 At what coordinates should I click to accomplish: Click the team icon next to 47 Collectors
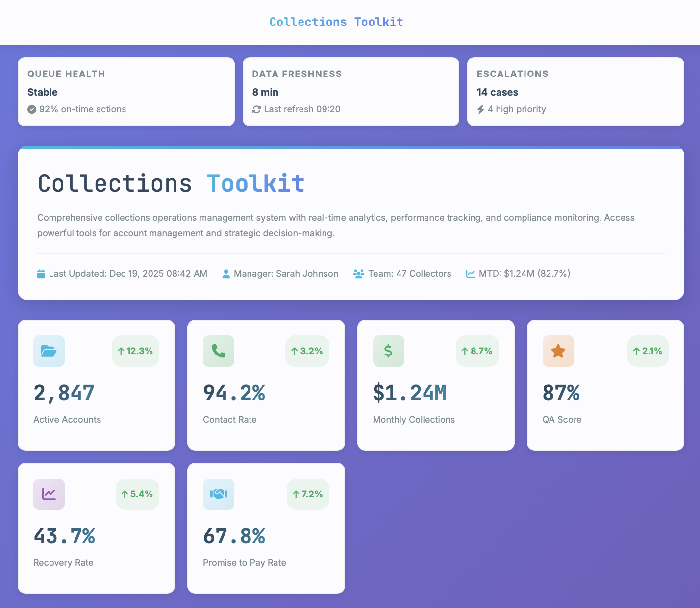359,274
